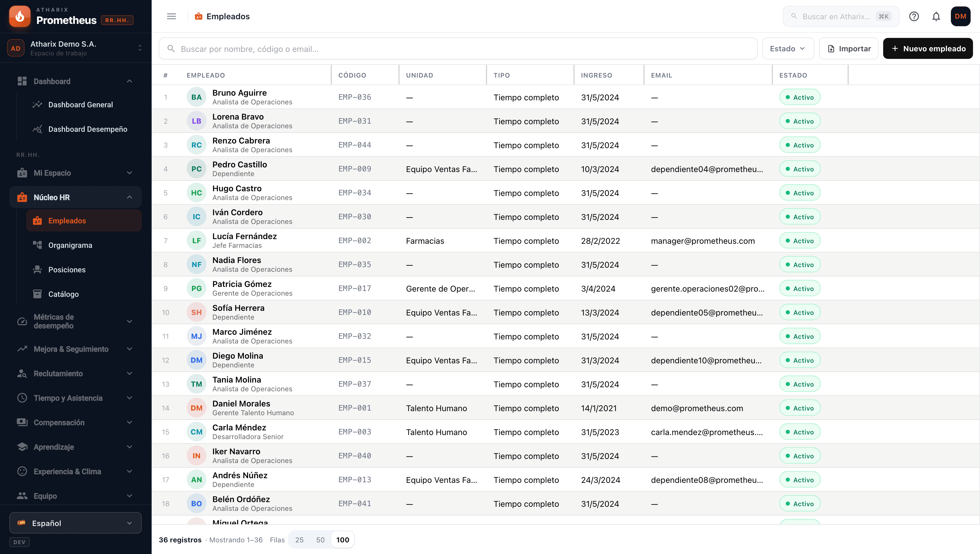This screenshot has width=980, height=554.
Task: Focus the name, code or email search field
Action: tap(458, 48)
